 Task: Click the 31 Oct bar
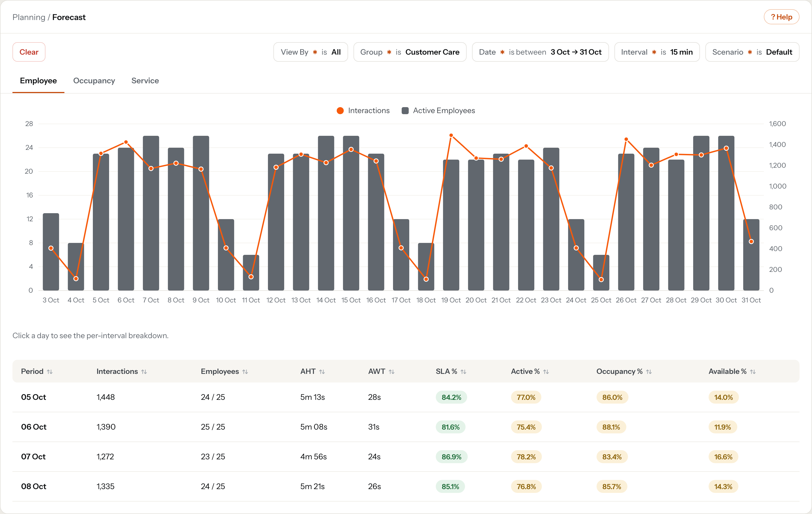point(751,255)
